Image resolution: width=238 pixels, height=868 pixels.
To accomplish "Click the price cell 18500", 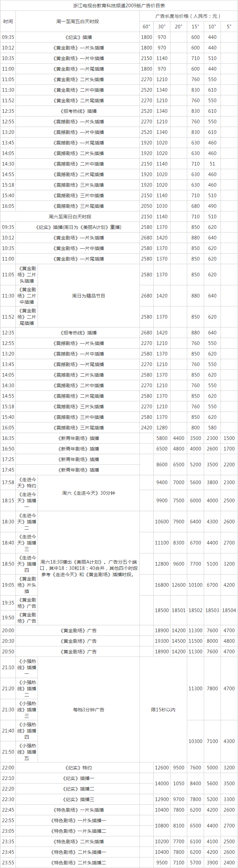I will point(162,610).
